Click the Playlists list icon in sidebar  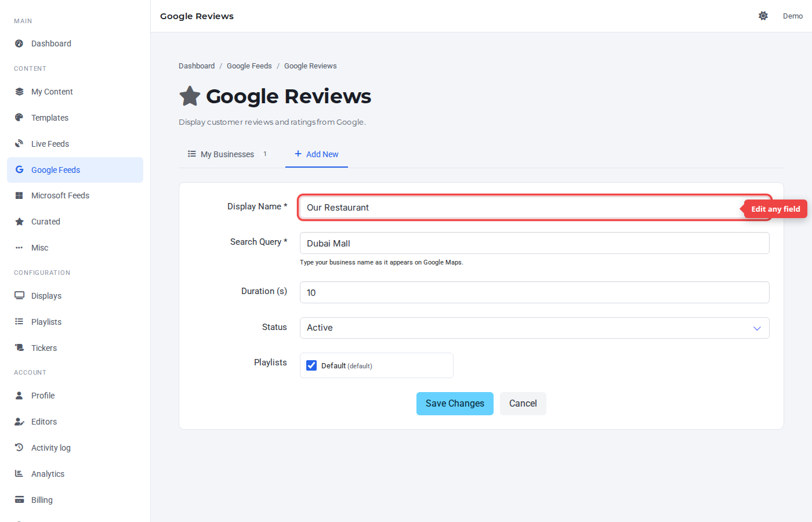(x=19, y=321)
